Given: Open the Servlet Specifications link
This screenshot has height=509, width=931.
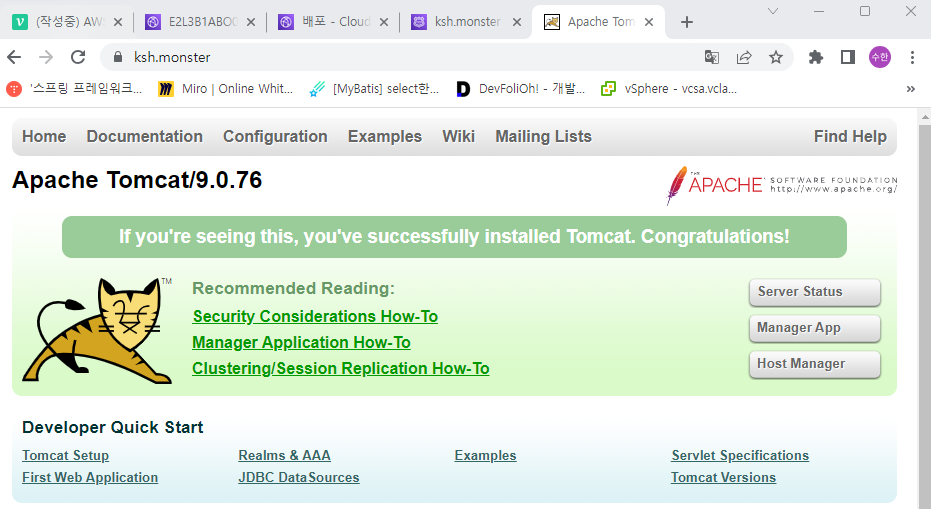Looking at the screenshot, I should tap(740, 456).
